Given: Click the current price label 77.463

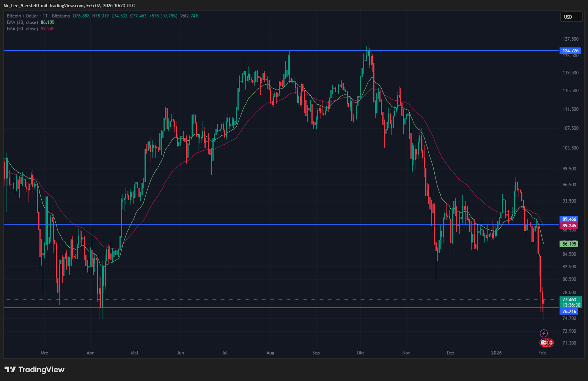Looking at the screenshot, I should click(569, 300).
